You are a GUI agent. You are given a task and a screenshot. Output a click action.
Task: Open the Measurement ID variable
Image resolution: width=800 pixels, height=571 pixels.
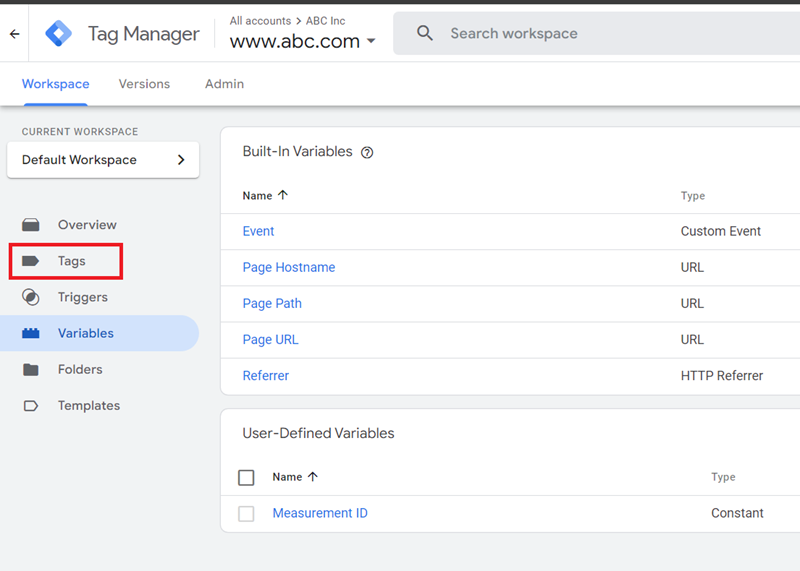[x=320, y=513]
